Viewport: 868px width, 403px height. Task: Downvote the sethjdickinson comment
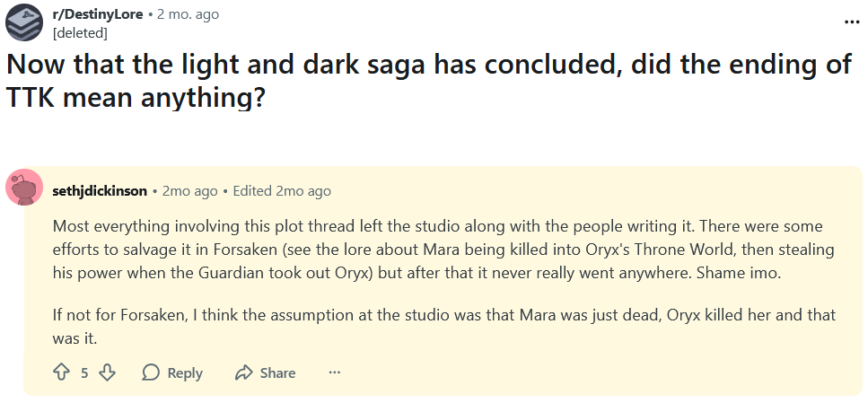tap(107, 372)
